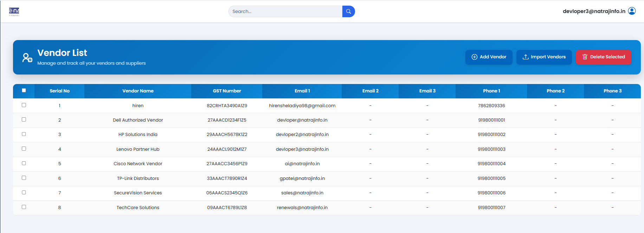
Task: Check the box for vendor hiren
Action: [24, 105]
